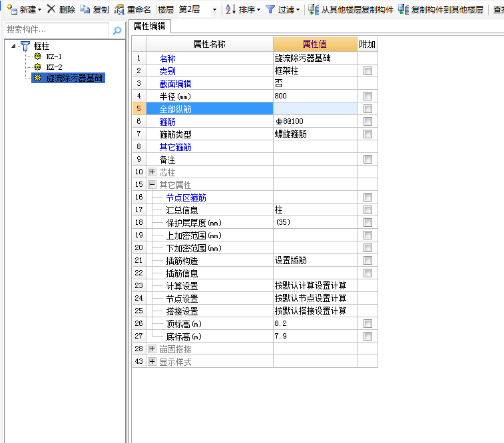Viewport: 504px width, 443px height.
Task: Click the 按默认节点设置计算 value
Action: tap(310, 298)
